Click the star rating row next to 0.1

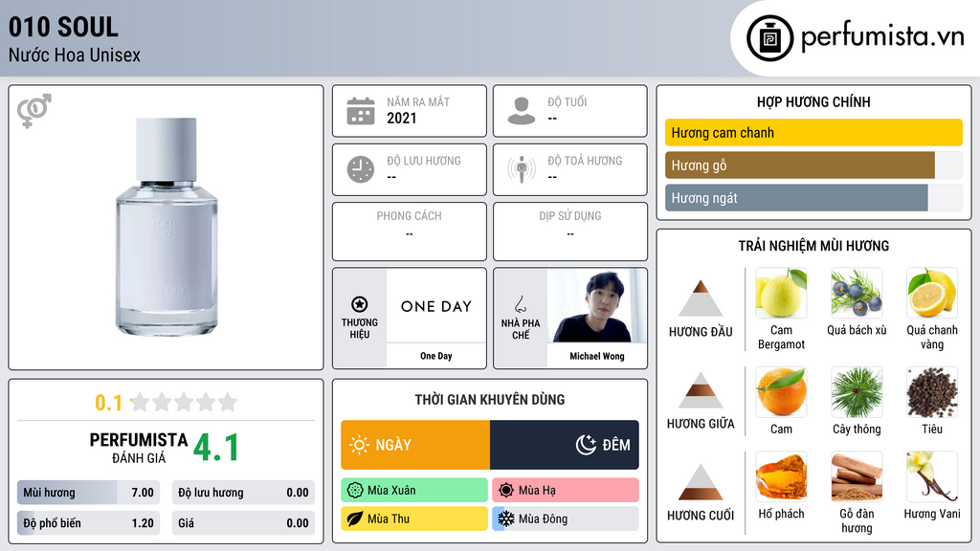pos(184,402)
